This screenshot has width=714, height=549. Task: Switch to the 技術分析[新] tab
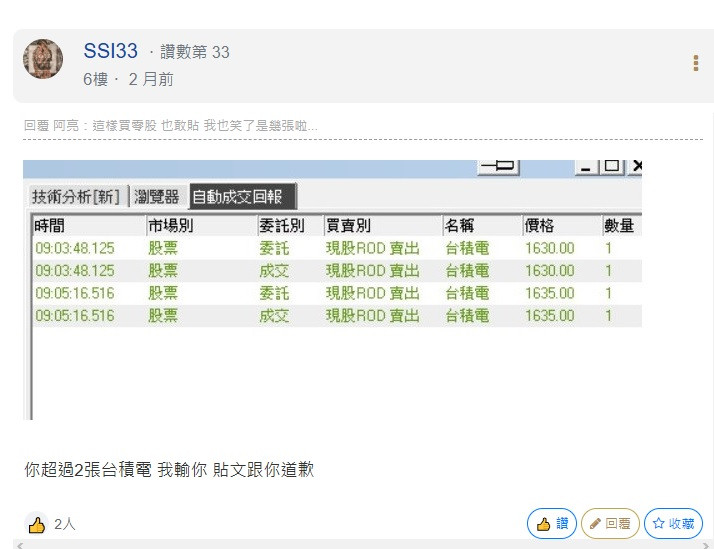point(78,196)
